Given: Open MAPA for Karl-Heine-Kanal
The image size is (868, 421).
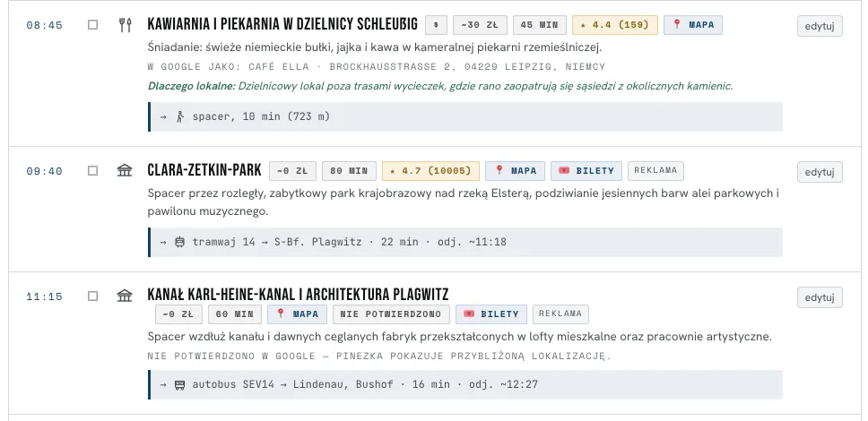Looking at the screenshot, I should tap(298, 314).
